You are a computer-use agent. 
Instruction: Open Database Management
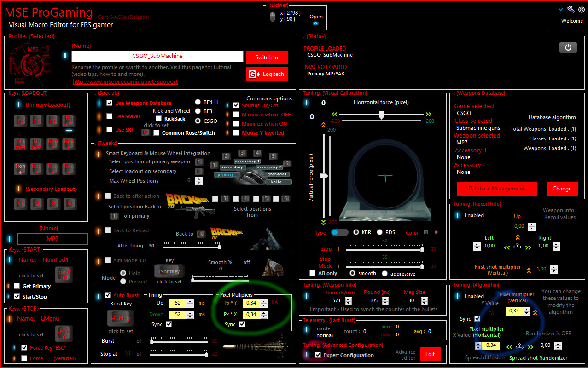(497, 189)
